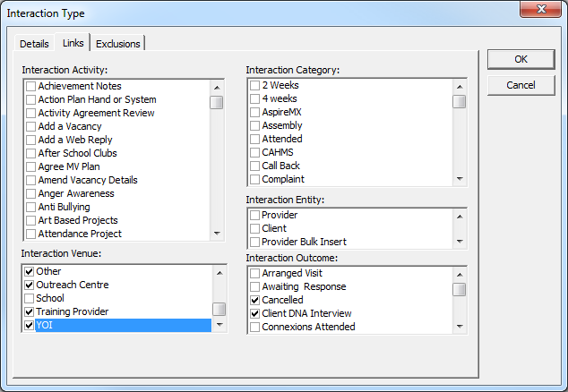Check the AspireMX category checkbox
This screenshot has height=392, width=568.
(x=255, y=113)
